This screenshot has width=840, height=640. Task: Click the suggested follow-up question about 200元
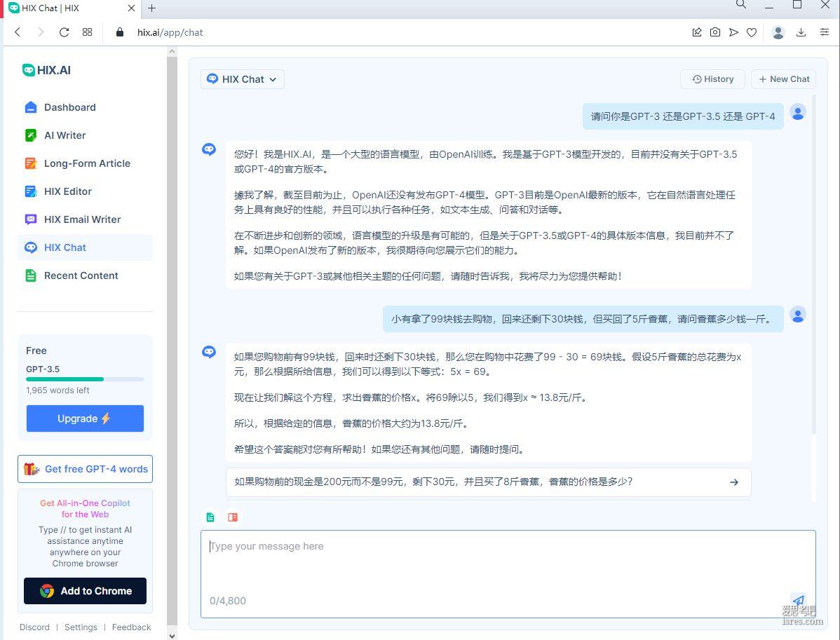[488, 482]
